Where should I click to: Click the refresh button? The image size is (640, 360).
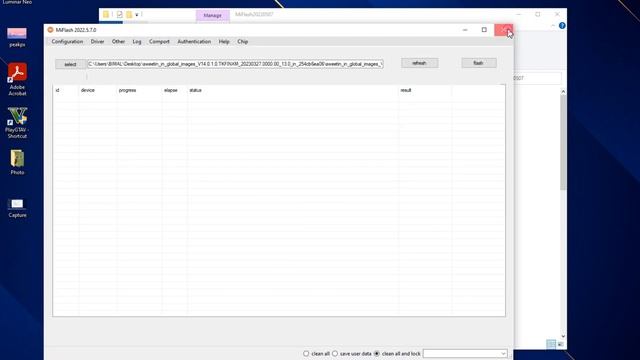(419, 63)
